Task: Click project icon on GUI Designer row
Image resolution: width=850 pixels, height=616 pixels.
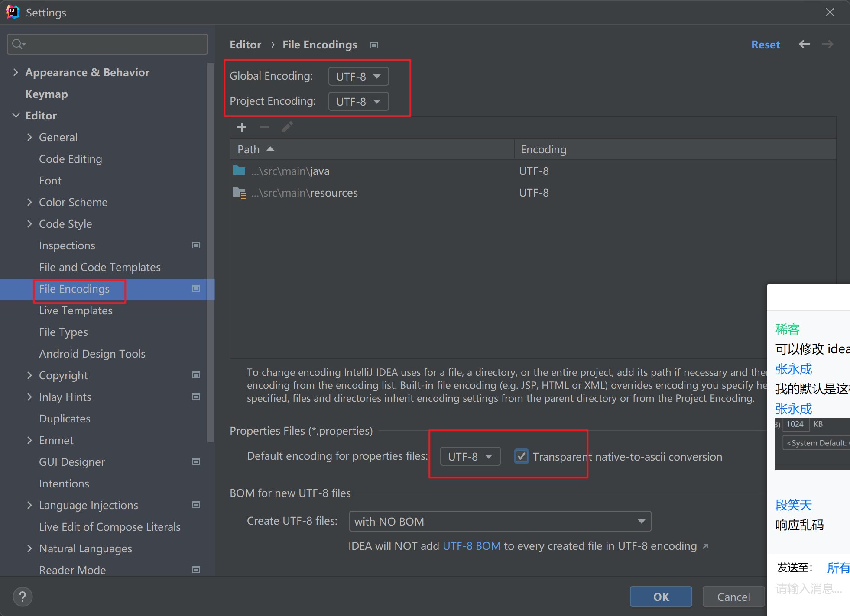Action: pyautogui.click(x=196, y=461)
